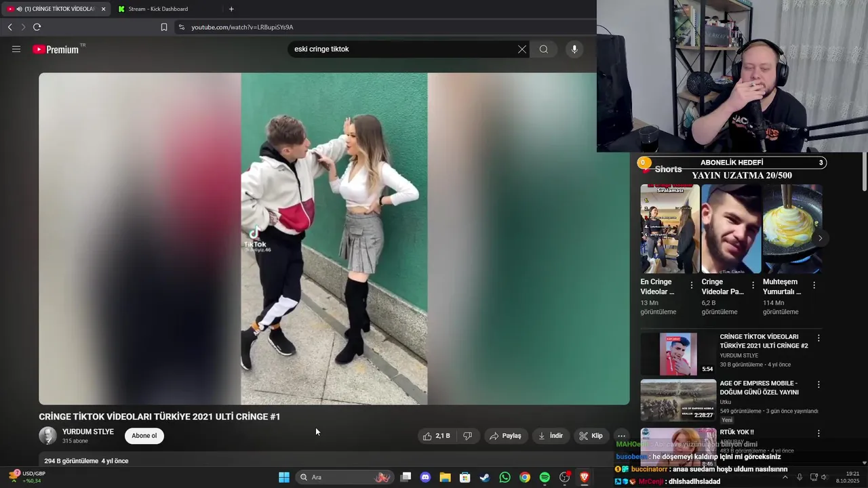
Task: Open 'AGE OF EMPIRES MOBILE - DOĞUM GÜNÜ ÖZEL YAYINI' title
Action: pyautogui.click(x=759, y=388)
